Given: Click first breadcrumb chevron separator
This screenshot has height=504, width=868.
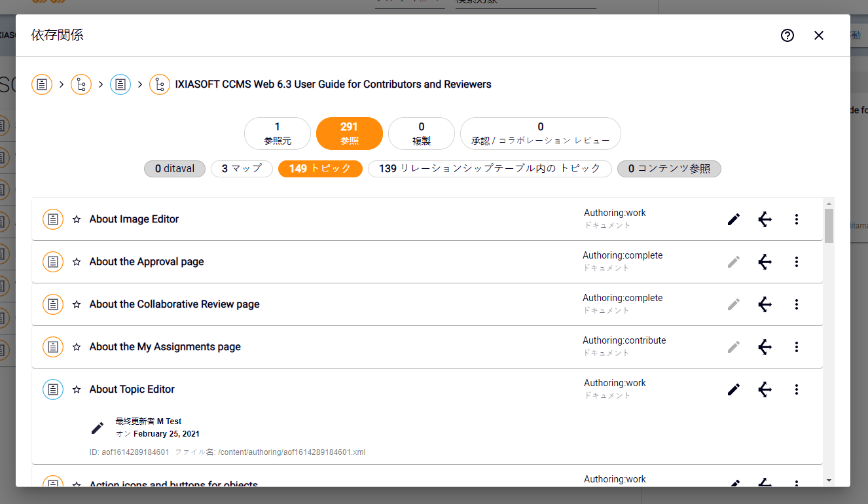Looking at the screenshot, I should 62,84.
